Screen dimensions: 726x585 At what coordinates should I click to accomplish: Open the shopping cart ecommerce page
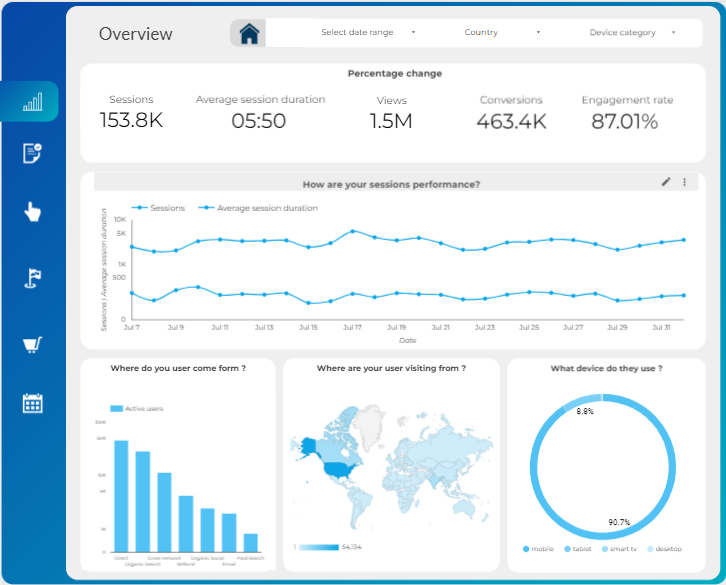pyautogui.click(x=32, y=345)
